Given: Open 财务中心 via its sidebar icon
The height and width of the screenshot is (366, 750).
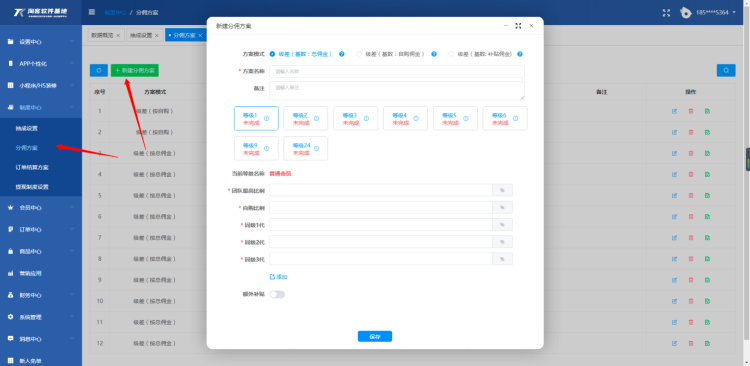Looking at the screenshot, I should coord(11,295).
